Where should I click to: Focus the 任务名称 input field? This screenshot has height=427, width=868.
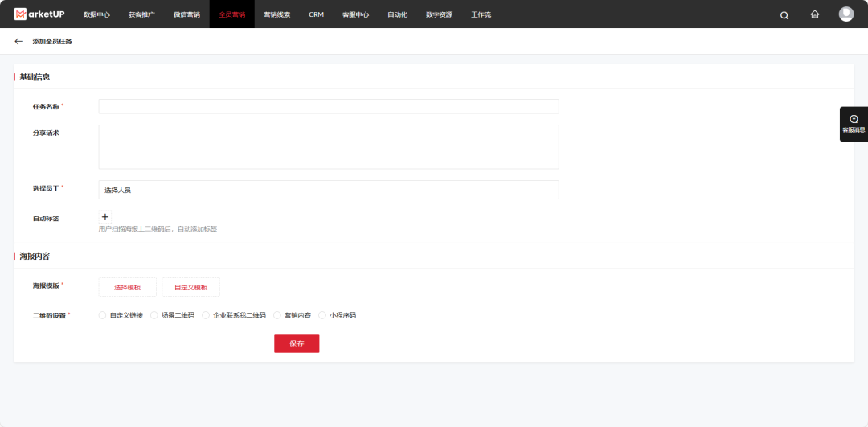[x=329, y=106]
